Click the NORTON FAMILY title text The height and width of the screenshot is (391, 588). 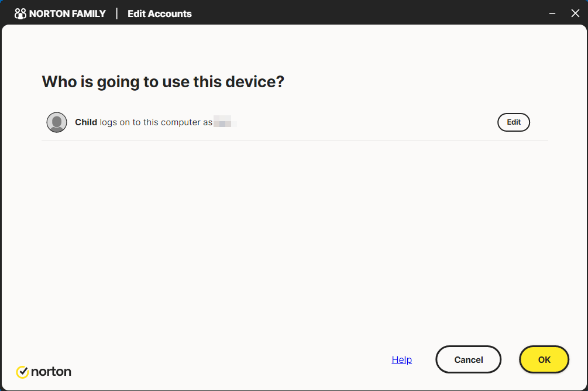(x=67, y=13)
